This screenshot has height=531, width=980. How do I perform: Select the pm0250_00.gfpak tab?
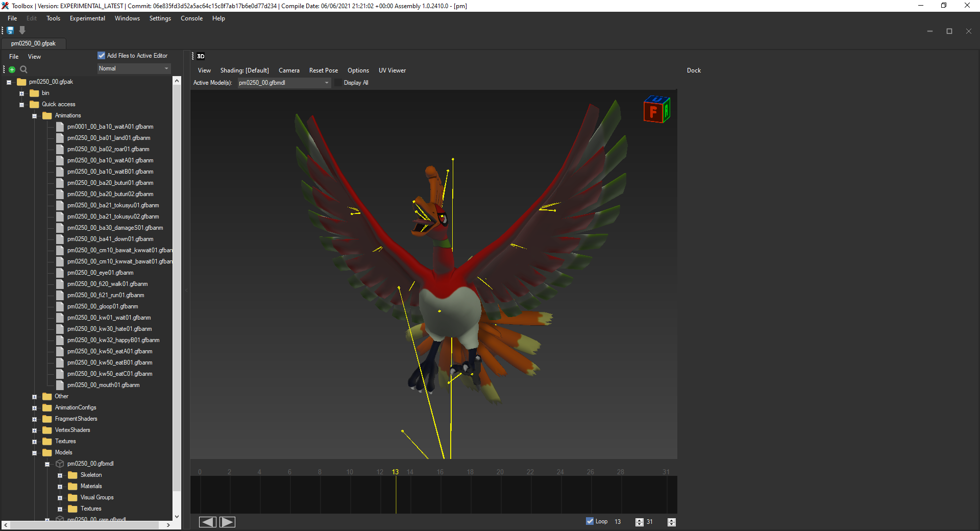33,43
